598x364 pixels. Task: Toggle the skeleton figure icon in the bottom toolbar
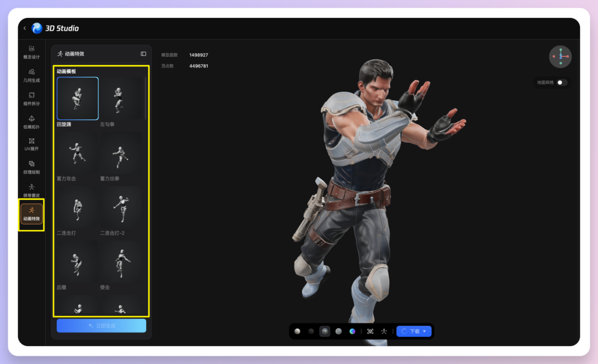(384, 331)
